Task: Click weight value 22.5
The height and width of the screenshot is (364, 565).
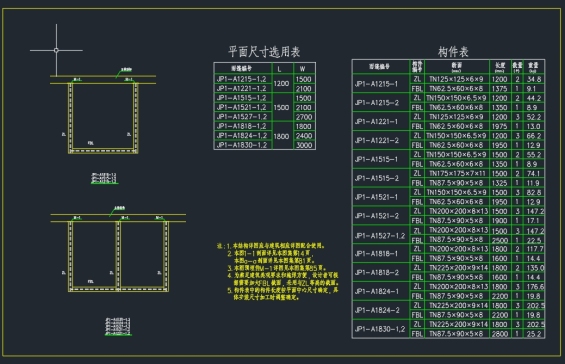Action: (x=534, y=240)
